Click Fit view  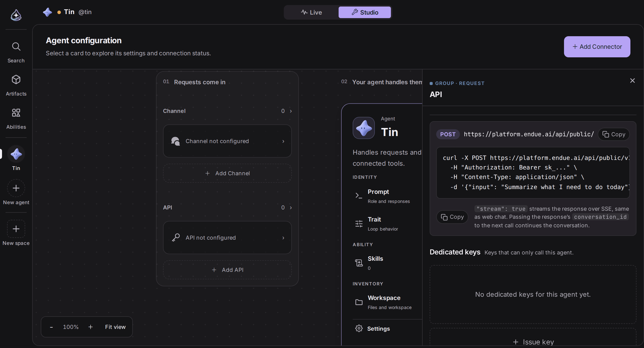115,327
